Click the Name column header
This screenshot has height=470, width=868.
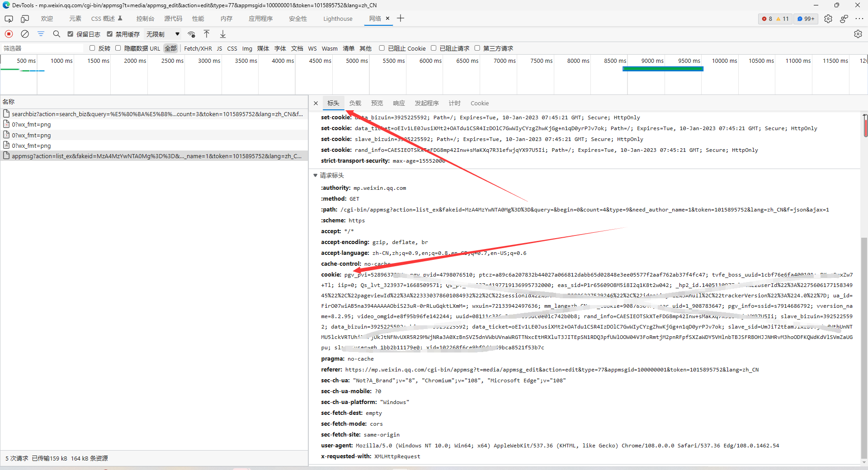point(154,102)
